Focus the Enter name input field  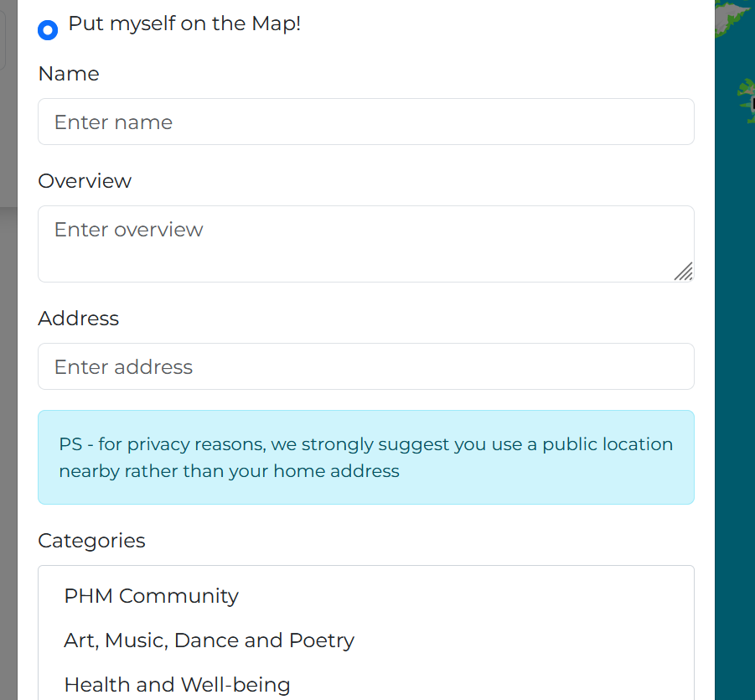(x=366, y=122)
